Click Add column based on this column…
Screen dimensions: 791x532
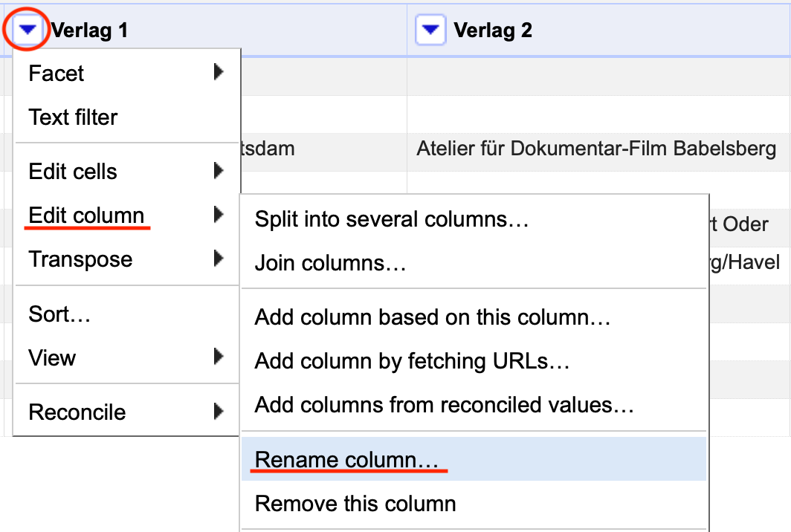click(433, 318)
